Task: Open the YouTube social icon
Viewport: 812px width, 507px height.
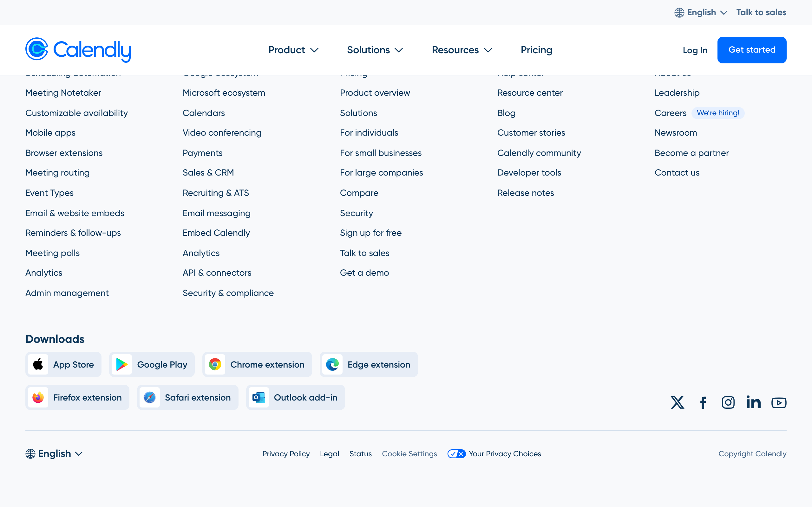Action: (779, 402)
